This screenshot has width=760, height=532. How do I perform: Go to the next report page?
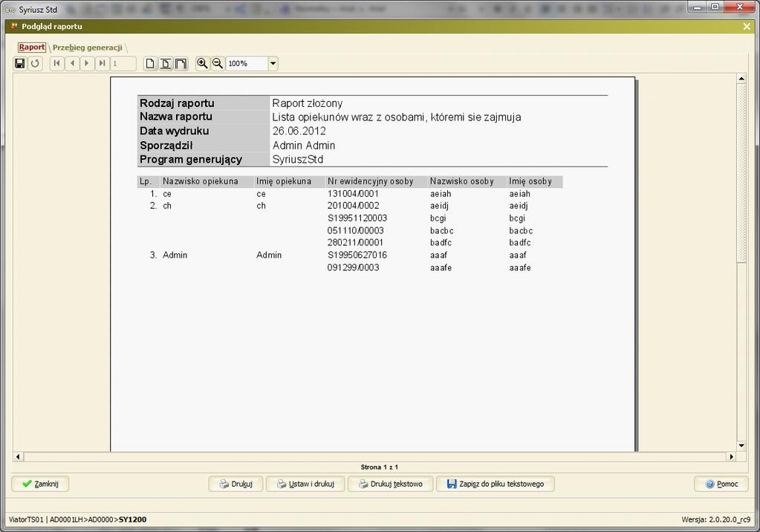[87, 64]
